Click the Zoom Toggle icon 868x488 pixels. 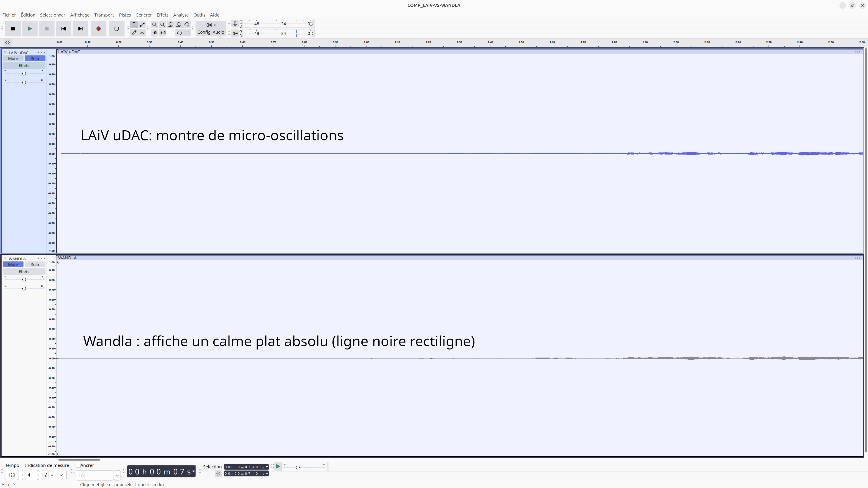click(x=187, y=25)
